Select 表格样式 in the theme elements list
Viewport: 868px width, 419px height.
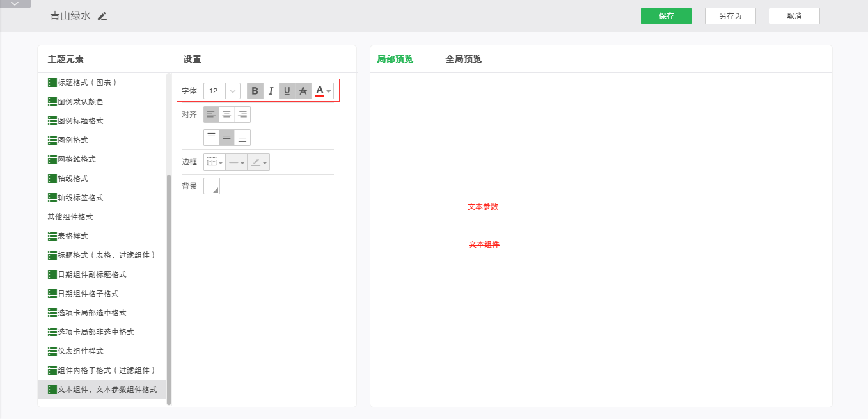[72, 236]
